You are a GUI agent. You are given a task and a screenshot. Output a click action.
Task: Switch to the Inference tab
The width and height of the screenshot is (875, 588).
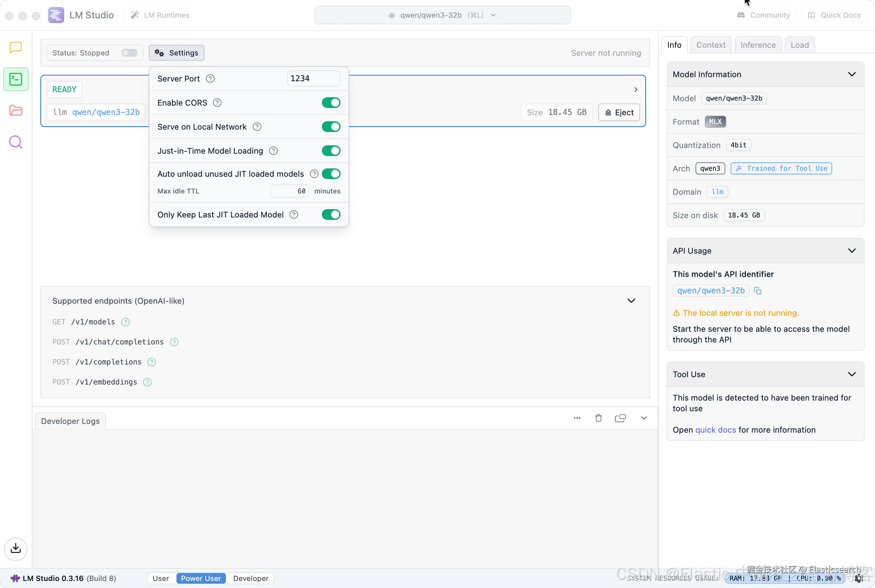tap(758, 45)
